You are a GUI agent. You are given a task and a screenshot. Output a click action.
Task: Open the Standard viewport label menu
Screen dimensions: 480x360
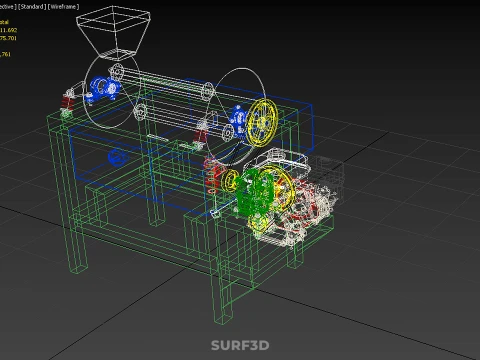[x=32, y=7]
